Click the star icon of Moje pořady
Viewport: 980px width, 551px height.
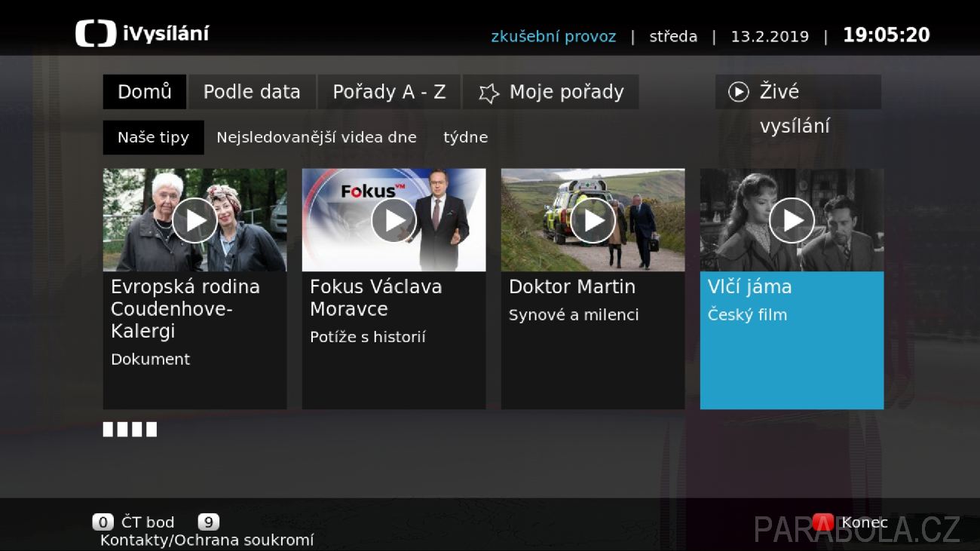coord(489,93)
